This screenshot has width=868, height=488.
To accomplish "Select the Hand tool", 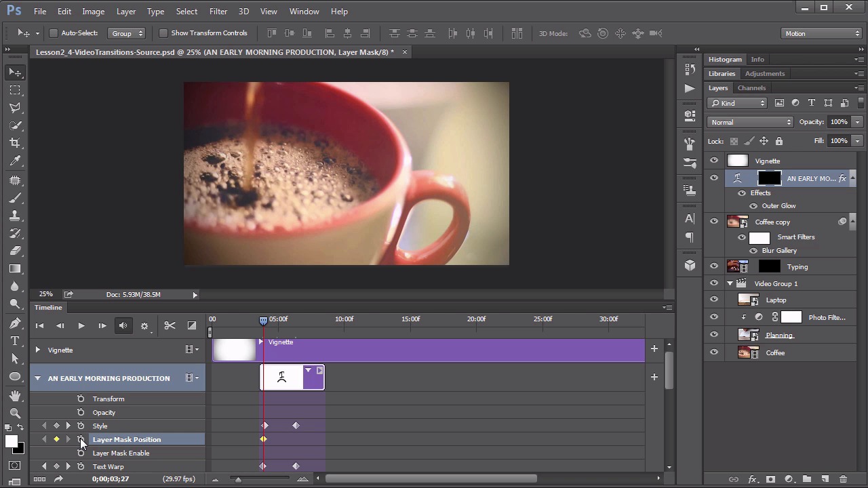I will [x=15, y=395].
